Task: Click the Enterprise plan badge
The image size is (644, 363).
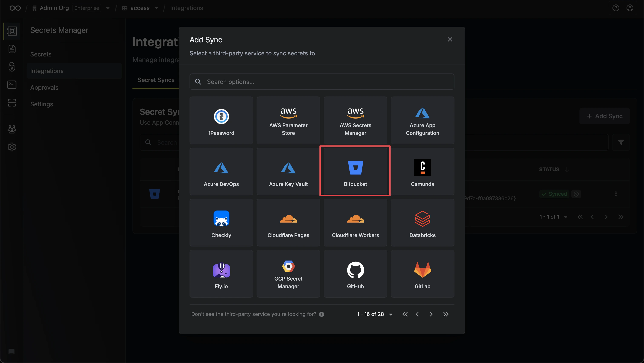Action: tap(86, 8)
